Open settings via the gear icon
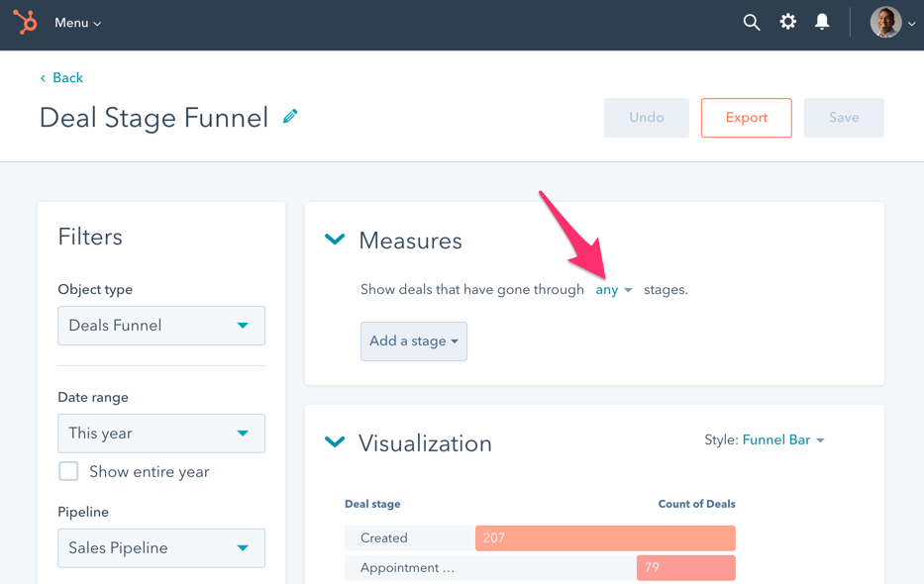Viewport: 924px width, 584px height. (x=787, y=21)
